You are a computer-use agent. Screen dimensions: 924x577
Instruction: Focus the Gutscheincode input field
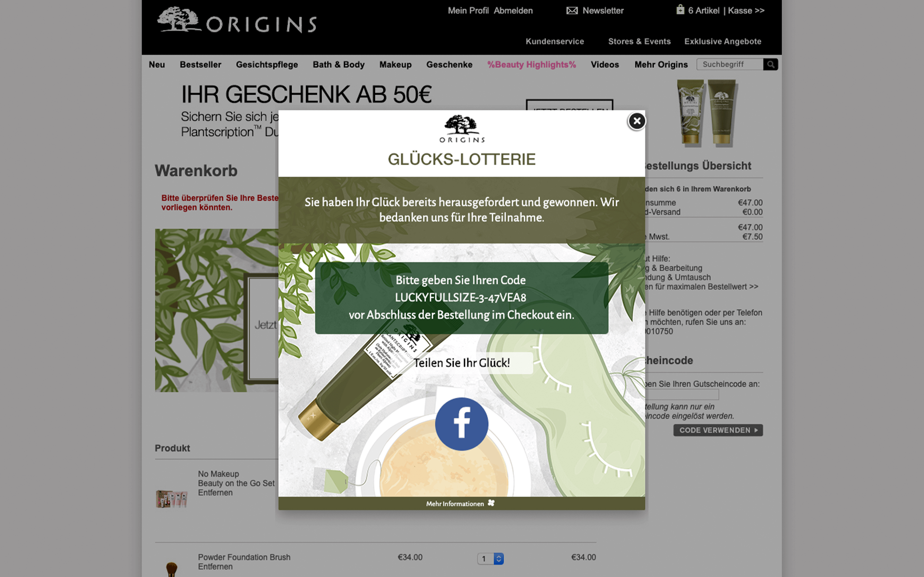click(682, 395)
